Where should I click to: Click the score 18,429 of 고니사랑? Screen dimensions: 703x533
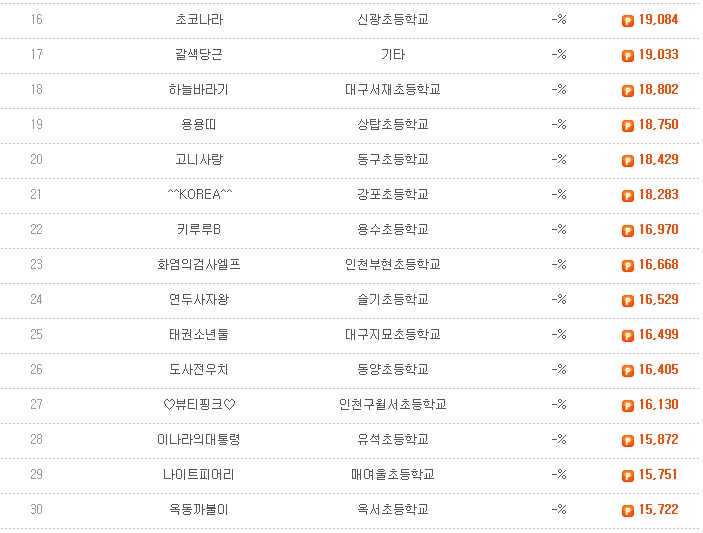658,159
